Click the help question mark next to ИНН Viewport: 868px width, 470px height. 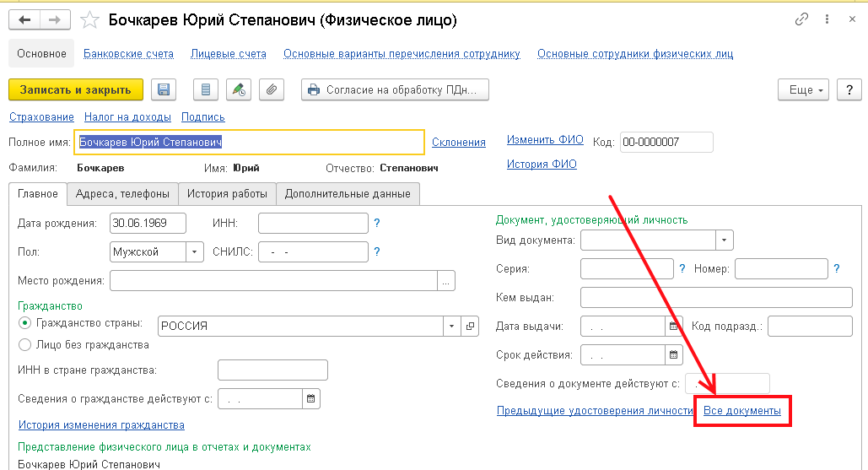pyautogui.click(x=377, y=224)
